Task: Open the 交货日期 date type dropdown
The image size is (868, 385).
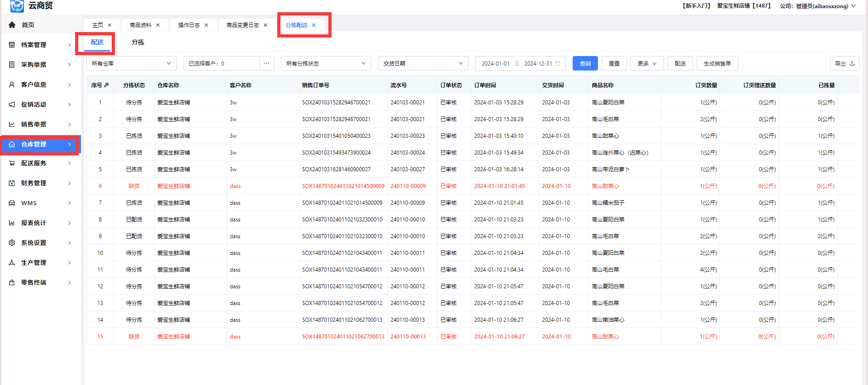Action: pyautogui.click(x=423, y=64)
